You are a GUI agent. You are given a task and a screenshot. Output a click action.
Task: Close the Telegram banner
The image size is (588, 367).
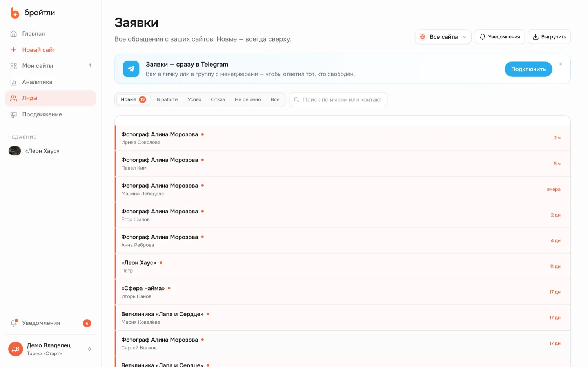[561, 64]
